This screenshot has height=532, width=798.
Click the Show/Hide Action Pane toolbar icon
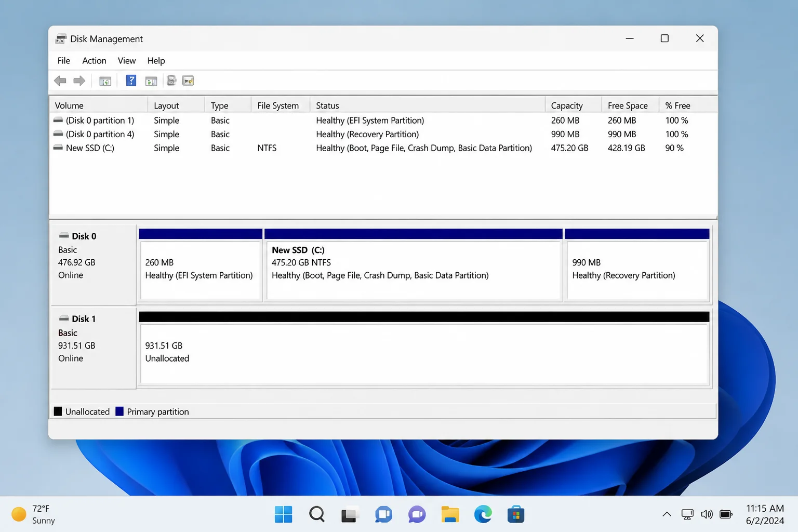tap(151, 81)
